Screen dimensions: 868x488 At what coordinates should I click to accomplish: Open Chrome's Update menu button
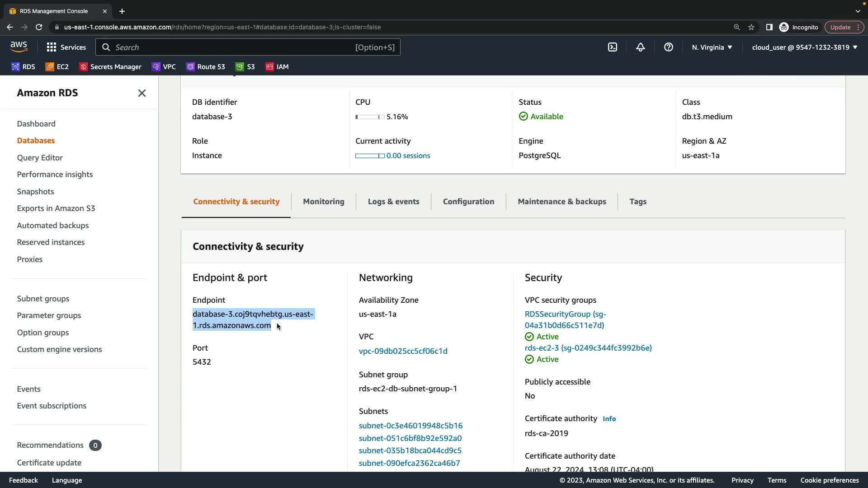coord(844,27)
